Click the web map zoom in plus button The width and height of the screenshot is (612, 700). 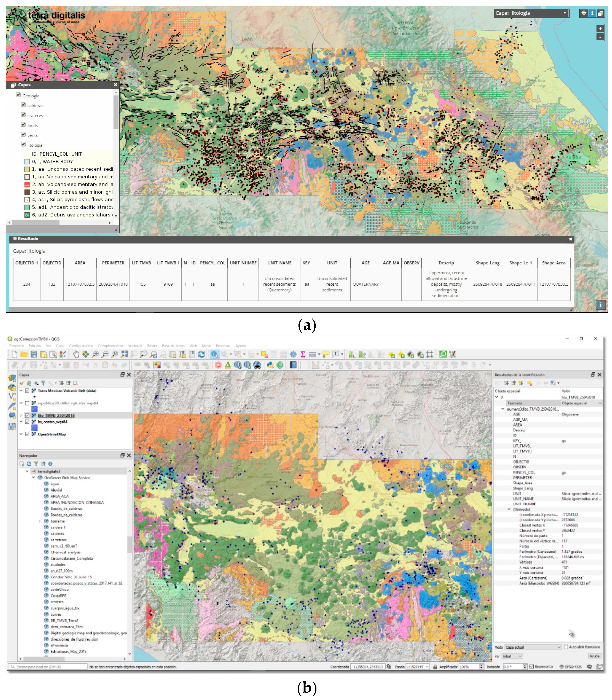[600, 29]
